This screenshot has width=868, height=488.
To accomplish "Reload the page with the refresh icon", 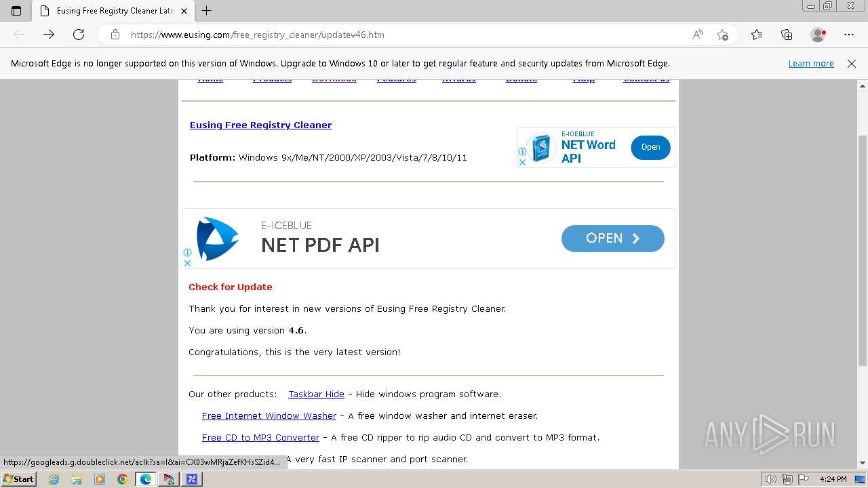I will tap(79, 35).
